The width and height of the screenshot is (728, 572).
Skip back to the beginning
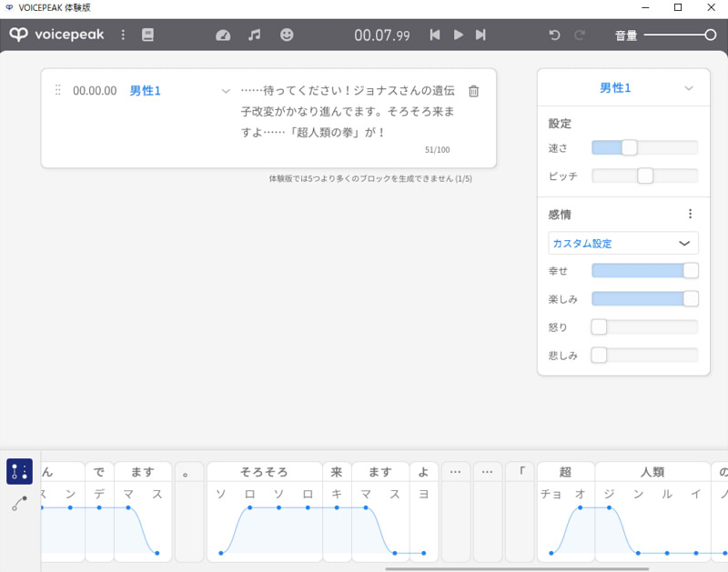tap(435, 35)
